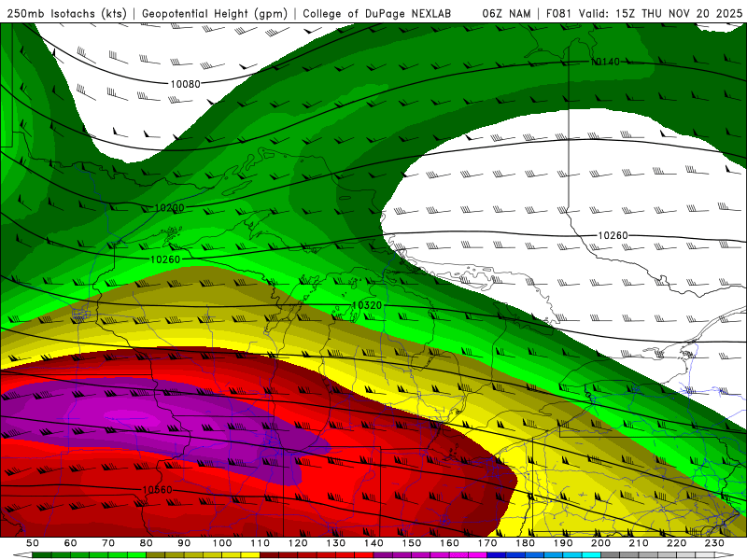Click the 170 kts scale label

pyautogui.click(x=487, y=543)
